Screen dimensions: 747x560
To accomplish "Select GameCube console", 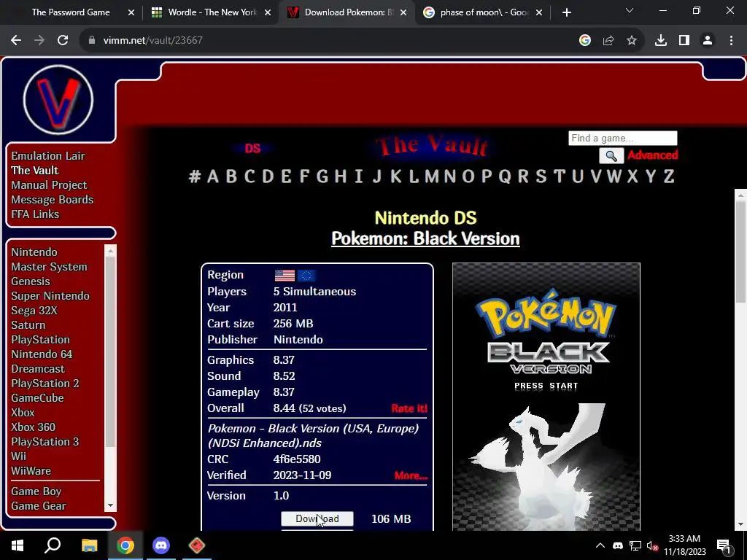I will 38,398.
